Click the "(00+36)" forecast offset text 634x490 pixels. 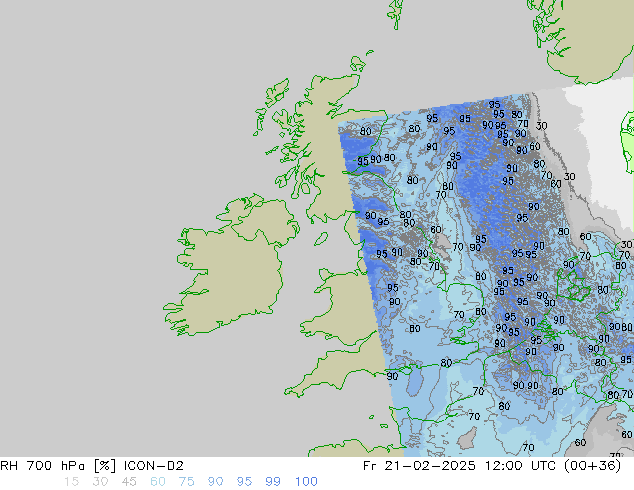[x=594, y=466]
